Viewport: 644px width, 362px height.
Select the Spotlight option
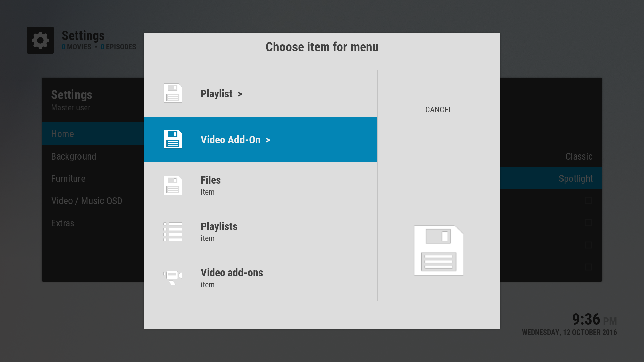coord(575,178)
